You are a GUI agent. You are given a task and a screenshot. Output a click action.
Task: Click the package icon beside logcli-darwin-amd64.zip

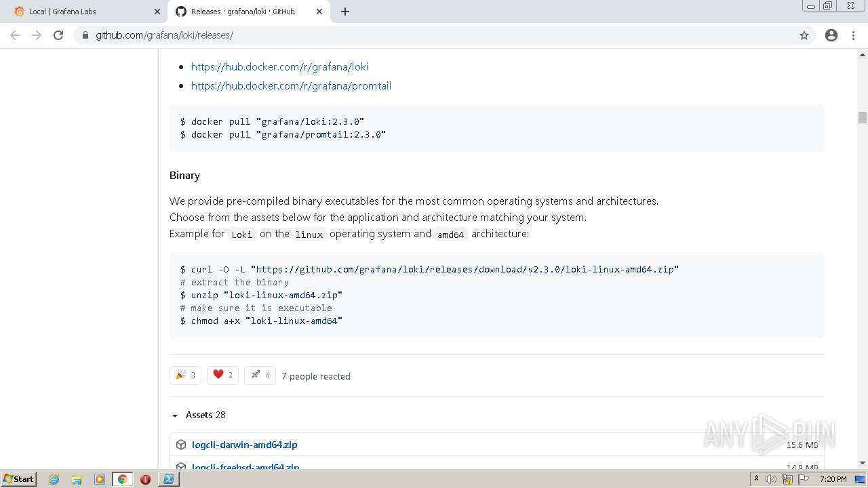[x=181, y=445]
